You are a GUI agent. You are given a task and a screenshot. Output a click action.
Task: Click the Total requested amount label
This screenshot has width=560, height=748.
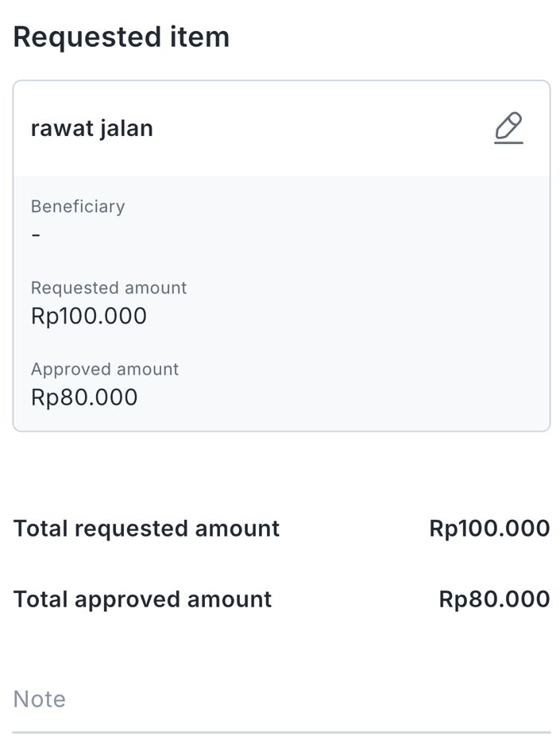147,529
